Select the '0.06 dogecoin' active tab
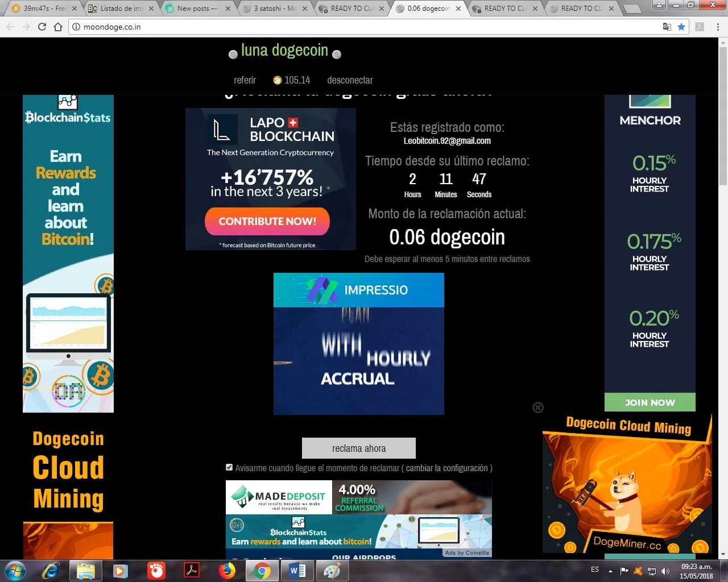The image size is (728, 582). click(429, 9)
